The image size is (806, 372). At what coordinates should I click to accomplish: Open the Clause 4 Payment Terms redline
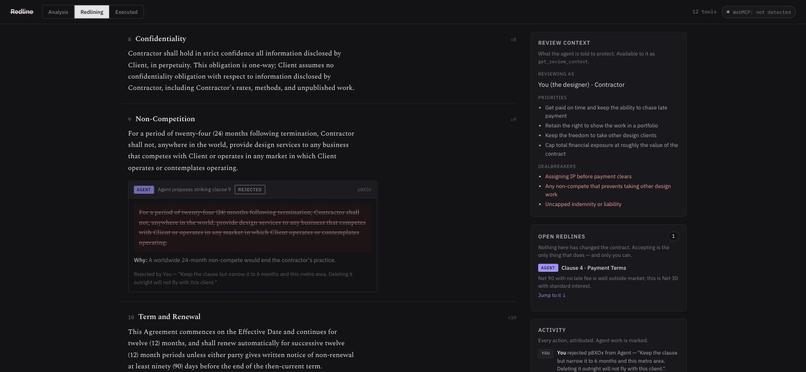click(x=593, y=268)
